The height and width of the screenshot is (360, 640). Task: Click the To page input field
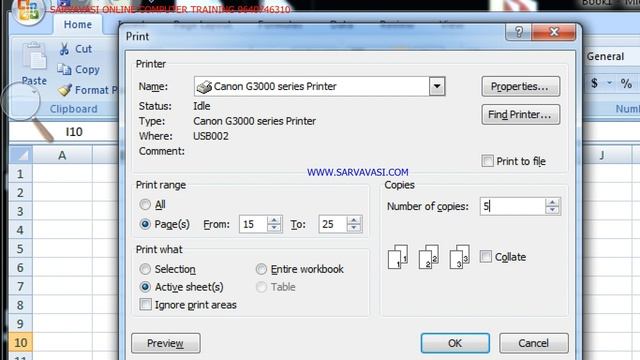coord(333,224)
